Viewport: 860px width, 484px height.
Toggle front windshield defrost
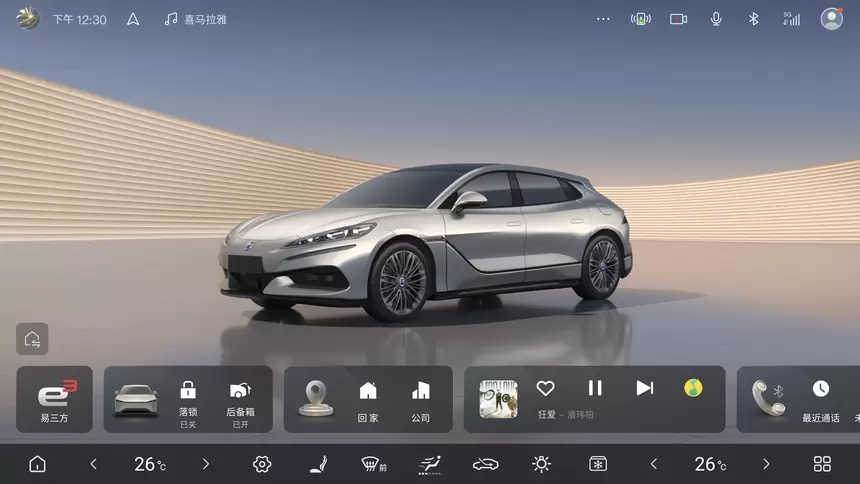374,464
